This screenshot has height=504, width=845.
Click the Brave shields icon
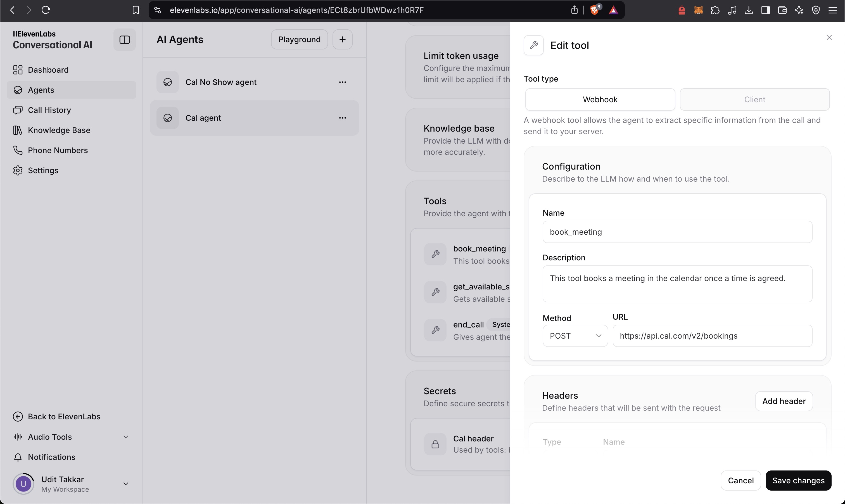tap(594, 10)
